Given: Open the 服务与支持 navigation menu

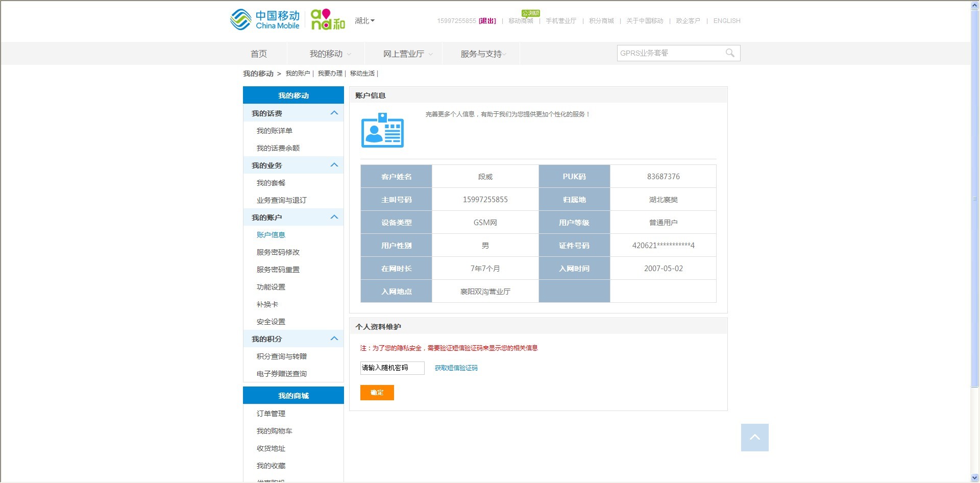Looking at the screenshot, I should [x=482, y=54].
